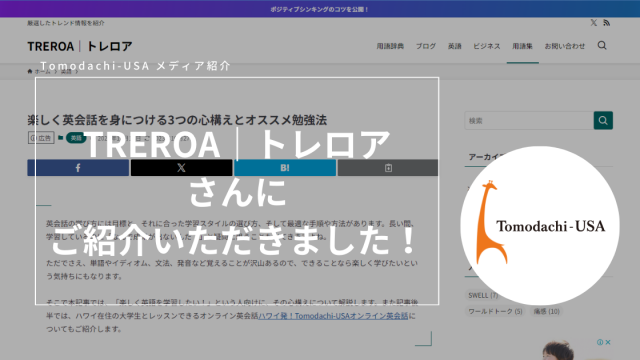Open the お問い合わせ menu item
Image resolution: width=640 pixels, height=360 pixels.
click(x=564, y=46)
